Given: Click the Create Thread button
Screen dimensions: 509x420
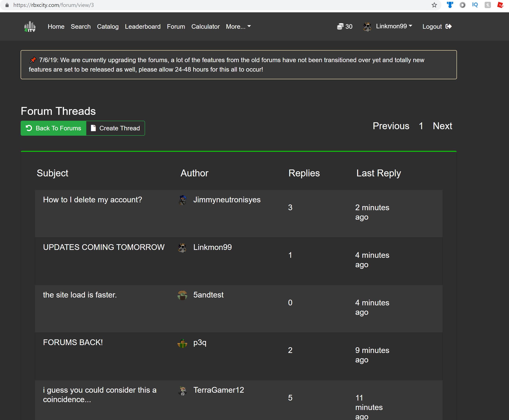Looking at the screenshot, I should [x=115, y=128].
